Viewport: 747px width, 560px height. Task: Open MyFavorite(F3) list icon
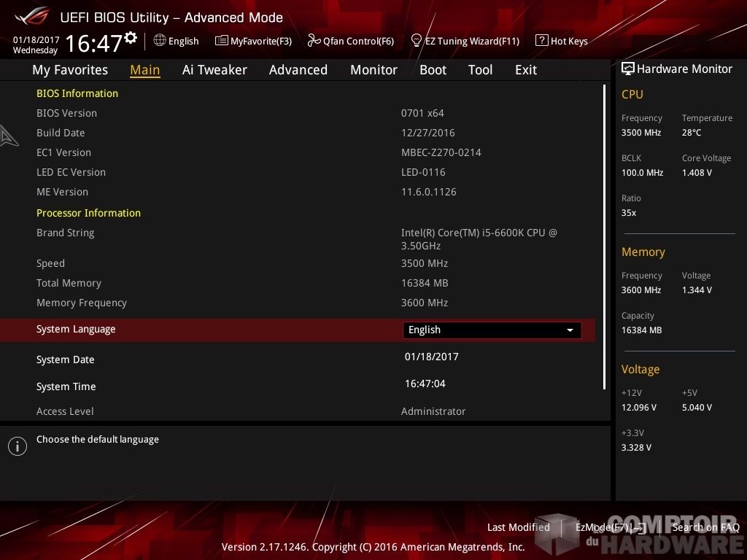(222, 41)
